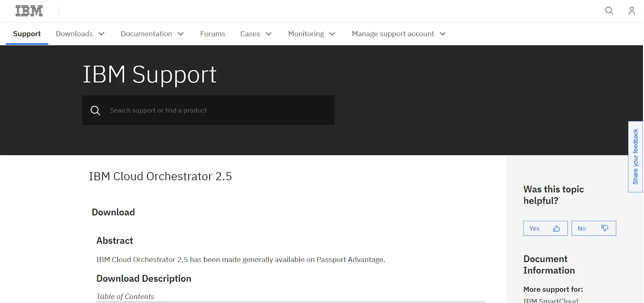Click the thumbs up icon
The image size is (644, 303).
pyautogui.click(x=556, y=229)
